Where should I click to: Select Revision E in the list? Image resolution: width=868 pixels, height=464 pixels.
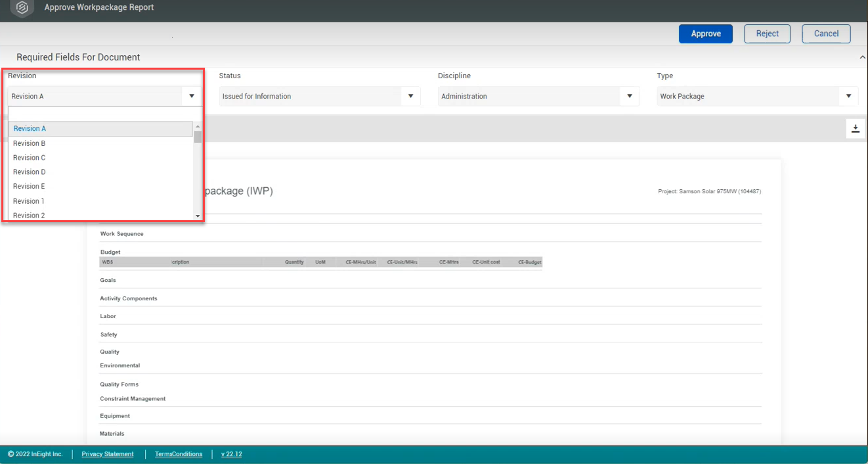100,187
